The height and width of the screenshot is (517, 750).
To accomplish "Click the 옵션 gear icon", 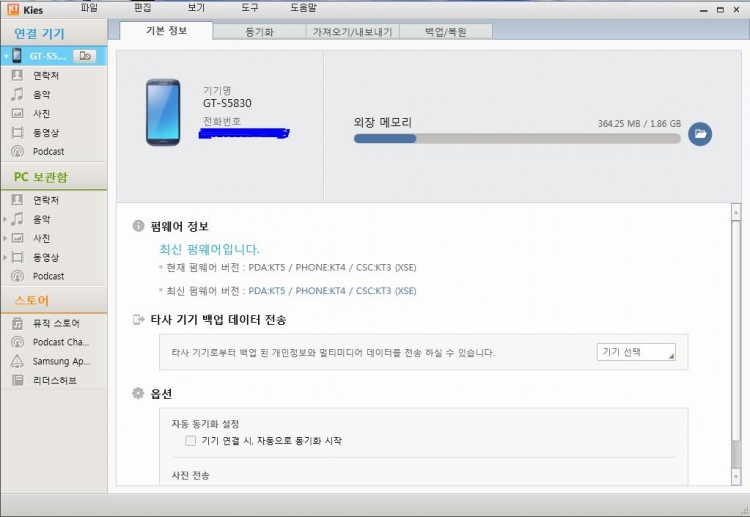I will (138, 393).
